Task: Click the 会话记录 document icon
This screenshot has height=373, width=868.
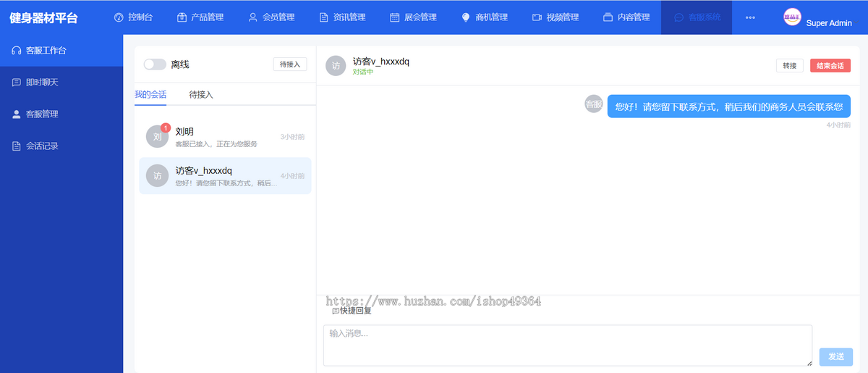Action: pos(17,146)
